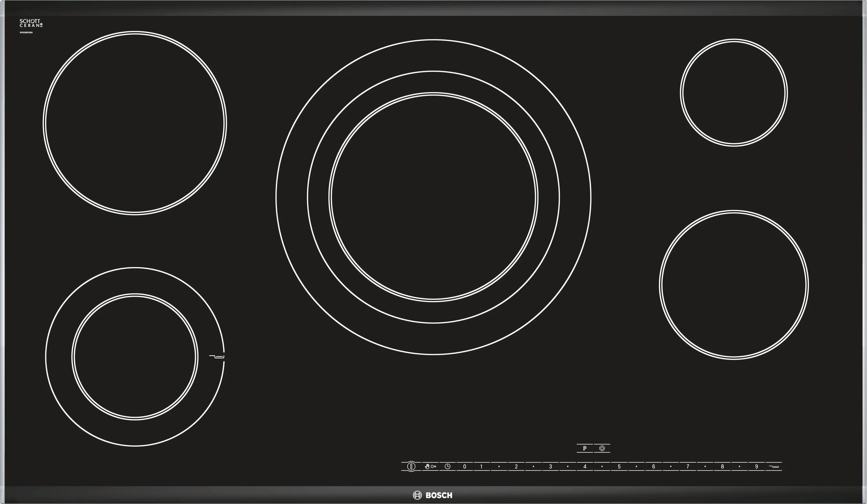Select the bottom-right cooking zone
The height and width of the screenshot is (504, 867).
733,285
